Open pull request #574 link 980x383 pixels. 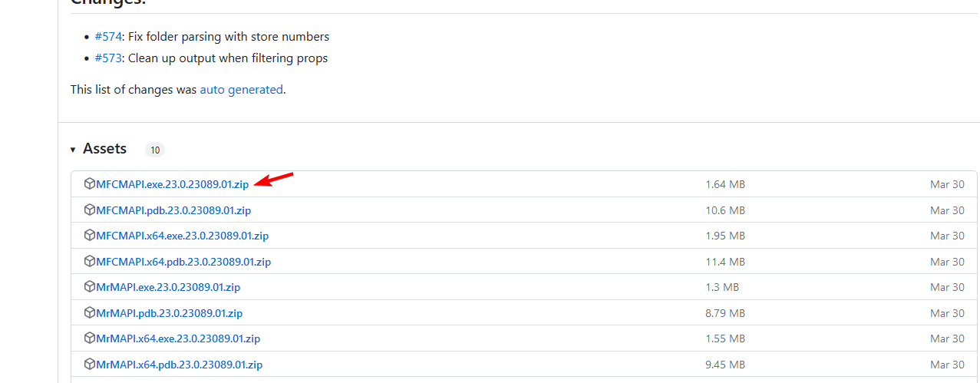coord(108,37)
